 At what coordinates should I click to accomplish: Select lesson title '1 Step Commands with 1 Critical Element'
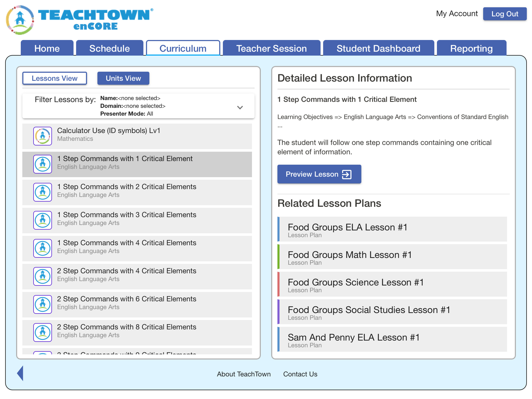[125, 159]
